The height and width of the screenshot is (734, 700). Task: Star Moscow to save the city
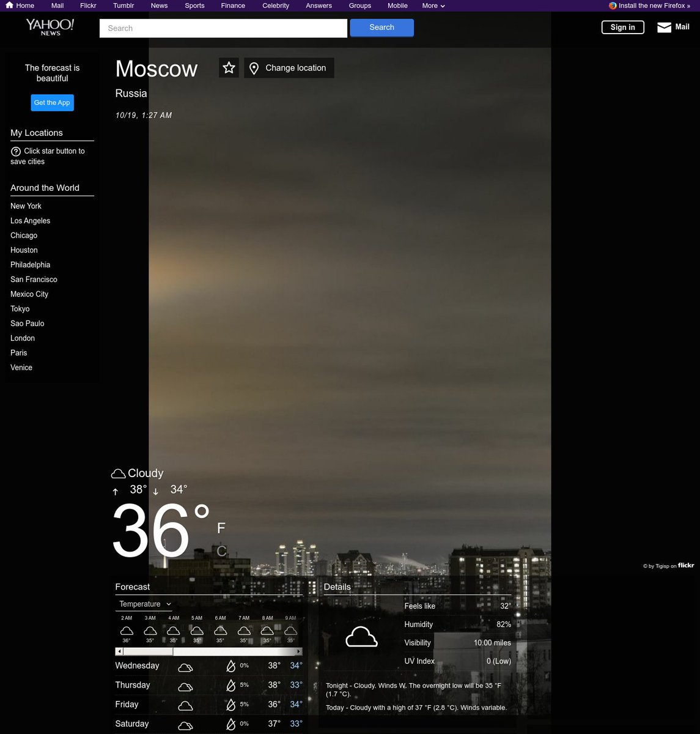coord(229,68)
